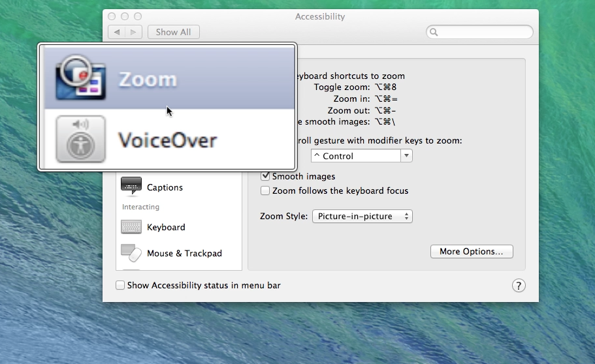
Task: Select the Keyboard category label
Action: 166,227
